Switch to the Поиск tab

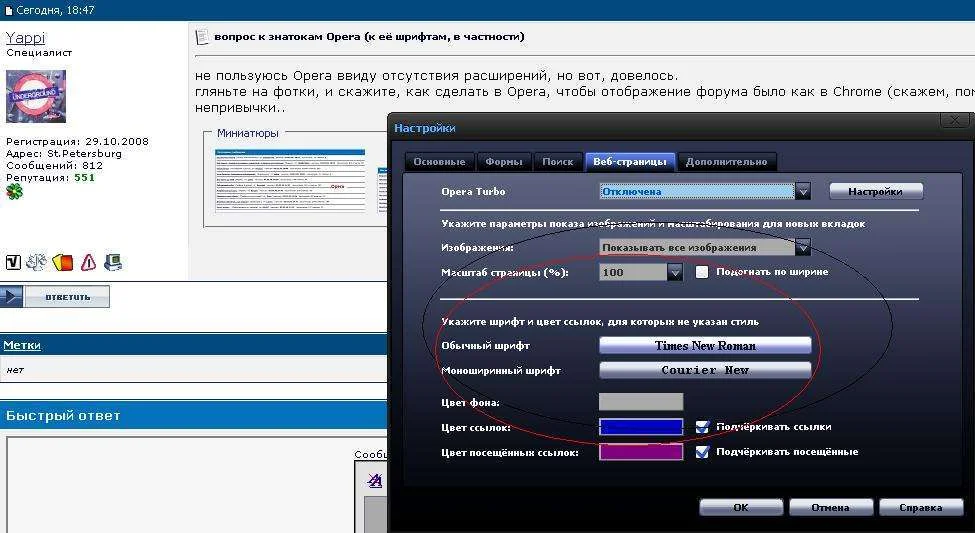click(x=558, y=162)
